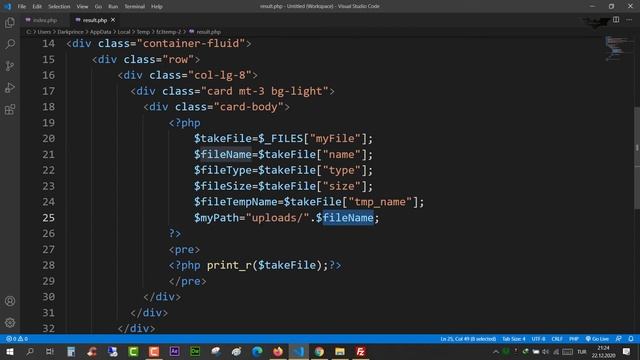Open Microsoft Edge from the taskbar
Screen dimensions: 640x360
click(x=257, y=351)
